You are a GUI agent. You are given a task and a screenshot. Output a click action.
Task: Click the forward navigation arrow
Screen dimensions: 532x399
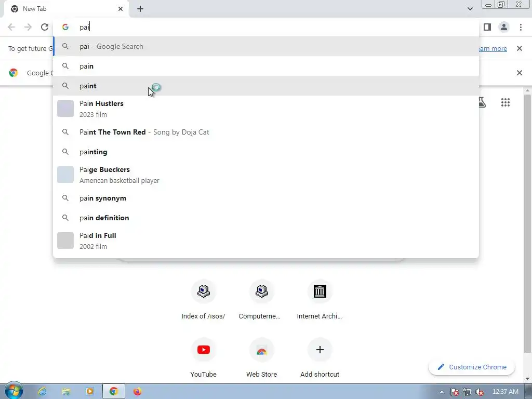[28, 27]
